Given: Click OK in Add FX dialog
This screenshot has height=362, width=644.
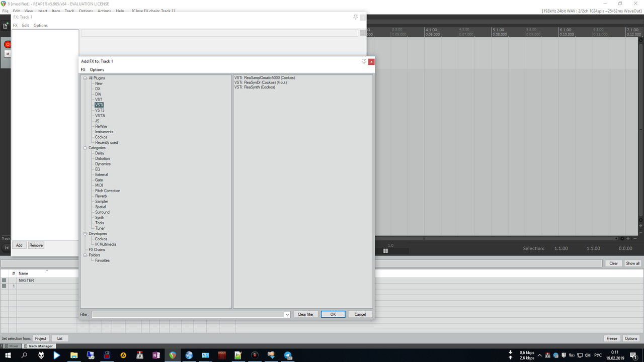Looking at the screenshot, I should 333,314.
